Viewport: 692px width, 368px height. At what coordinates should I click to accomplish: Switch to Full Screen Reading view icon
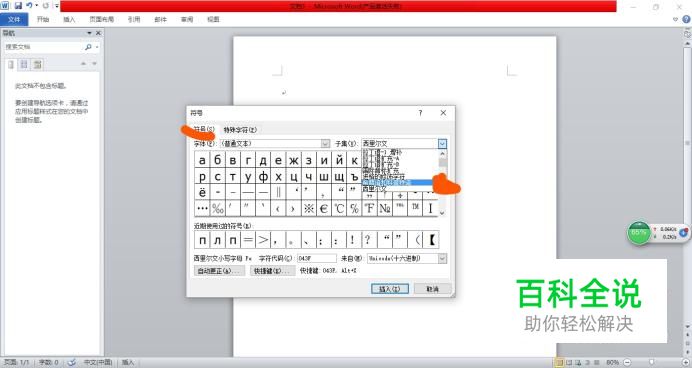click(569, 362)
